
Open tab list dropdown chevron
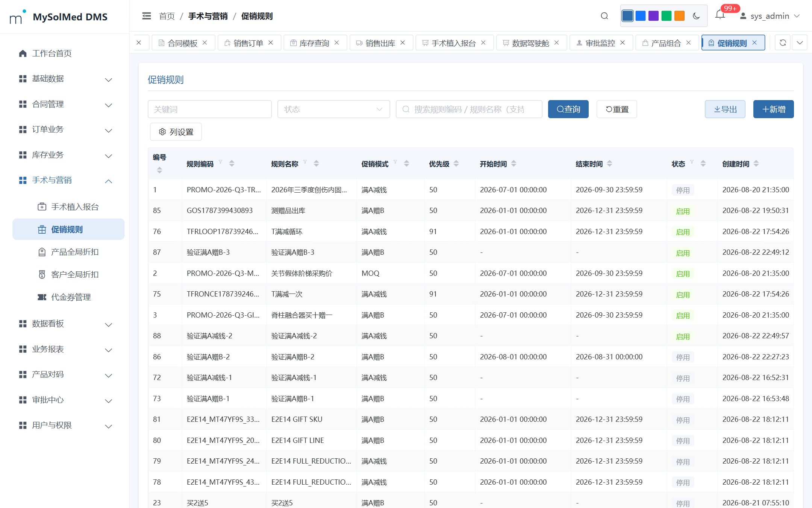[800, 43]
